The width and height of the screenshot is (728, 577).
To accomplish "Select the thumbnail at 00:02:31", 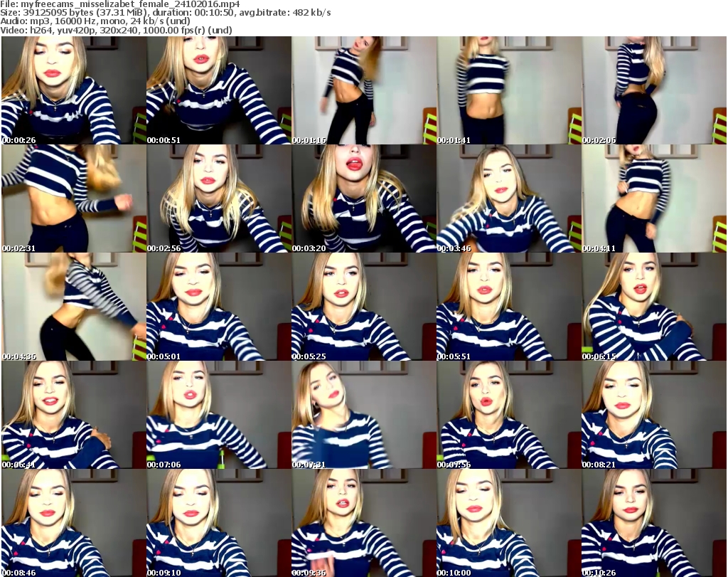I will 73,198.
